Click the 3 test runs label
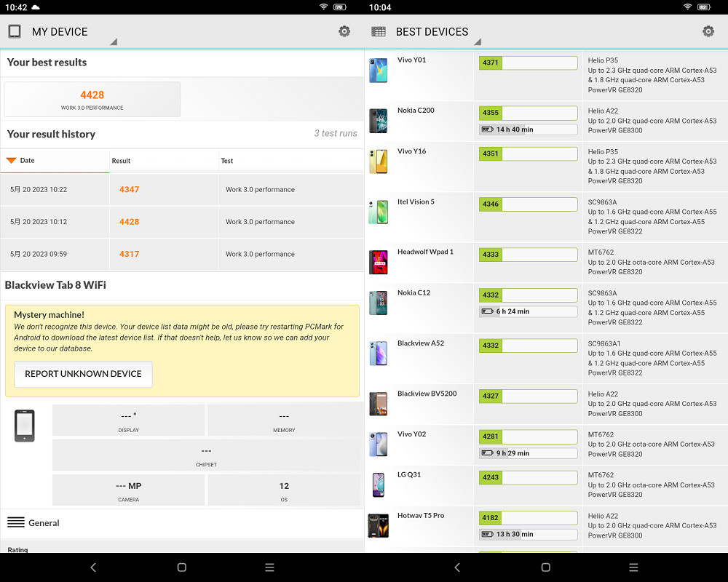728x582 pixels. (x=336, y=134)
